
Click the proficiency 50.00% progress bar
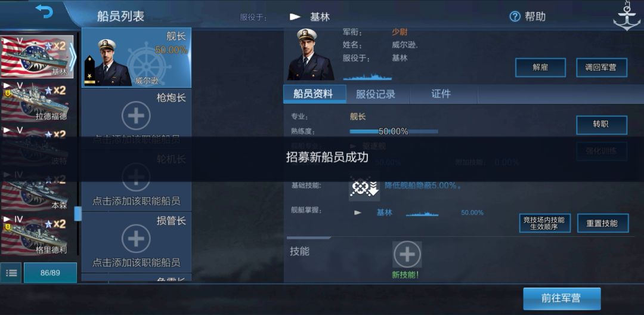(394, 131)
